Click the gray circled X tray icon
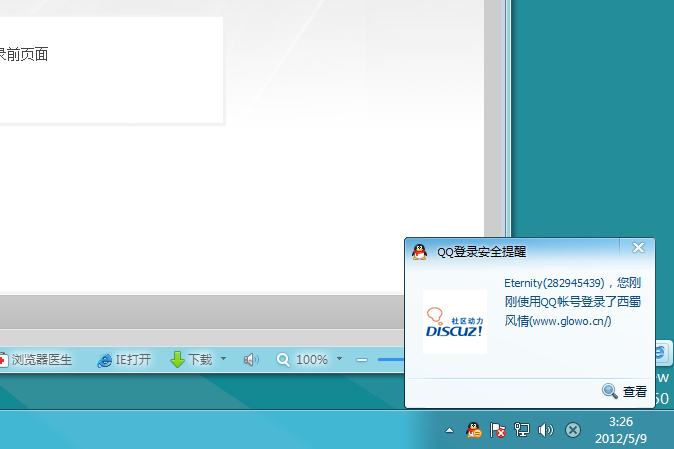 pyautogui.click(x=573, y=430)
